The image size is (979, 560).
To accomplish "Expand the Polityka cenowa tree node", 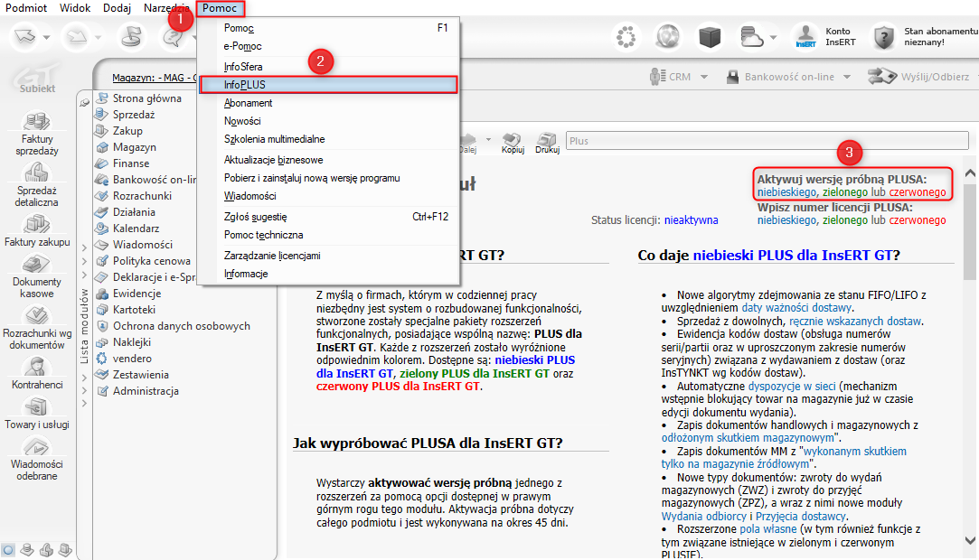I will click(84, 261).
